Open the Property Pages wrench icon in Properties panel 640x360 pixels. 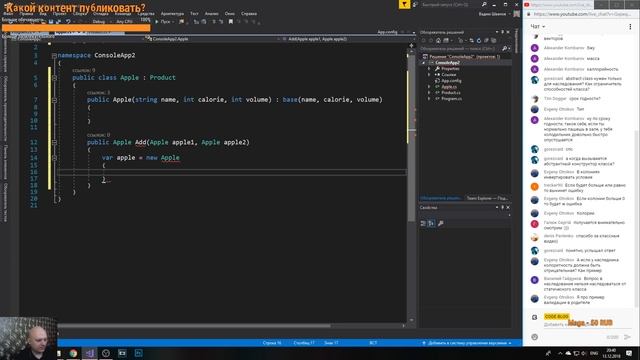441,223
